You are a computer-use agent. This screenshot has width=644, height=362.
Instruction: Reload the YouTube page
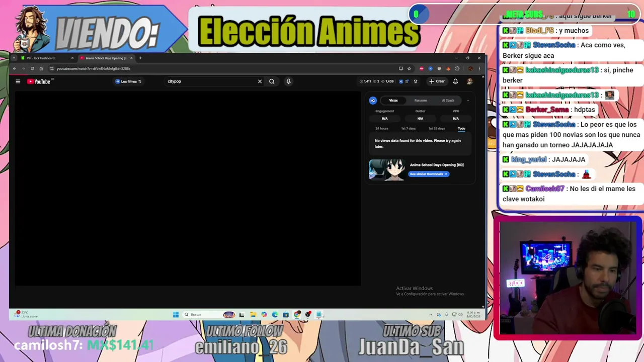coord(32,68)
